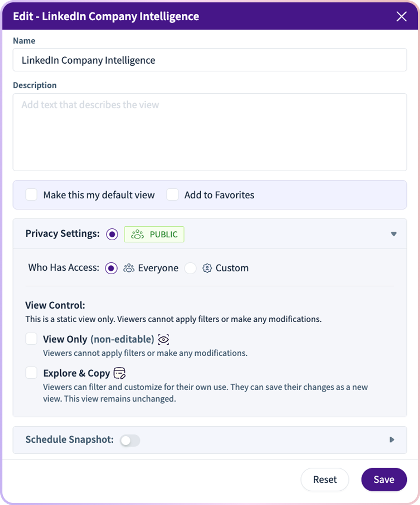
Task: Click the Everyone group icon
Action: click(x=129, y=268)
